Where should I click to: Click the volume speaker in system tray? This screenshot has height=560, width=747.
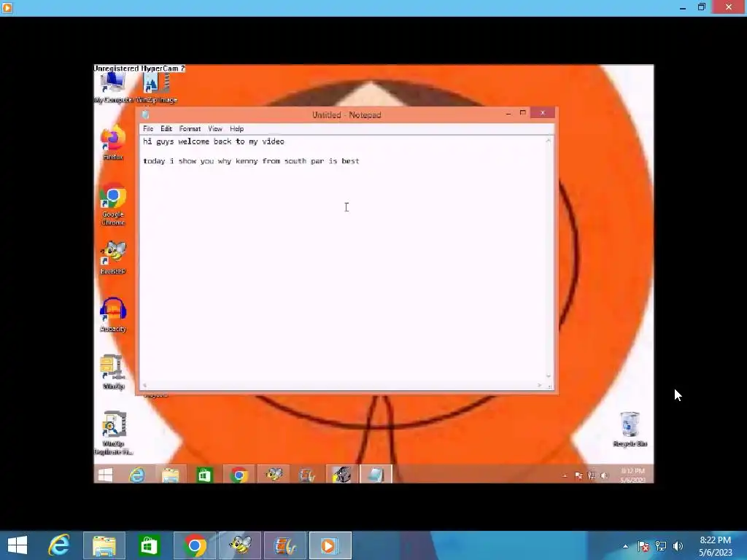click(x=678, y=546)
